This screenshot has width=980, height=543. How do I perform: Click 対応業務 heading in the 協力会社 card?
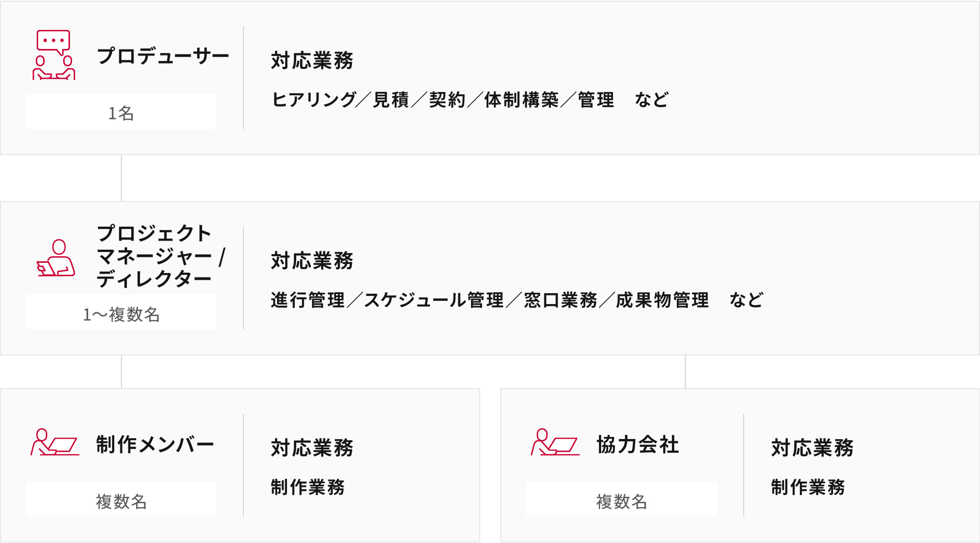click(x=812, y=448)
